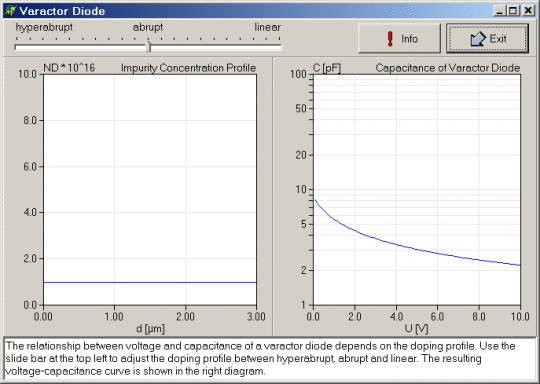Click the 'linear' slider label

(268, 27)
